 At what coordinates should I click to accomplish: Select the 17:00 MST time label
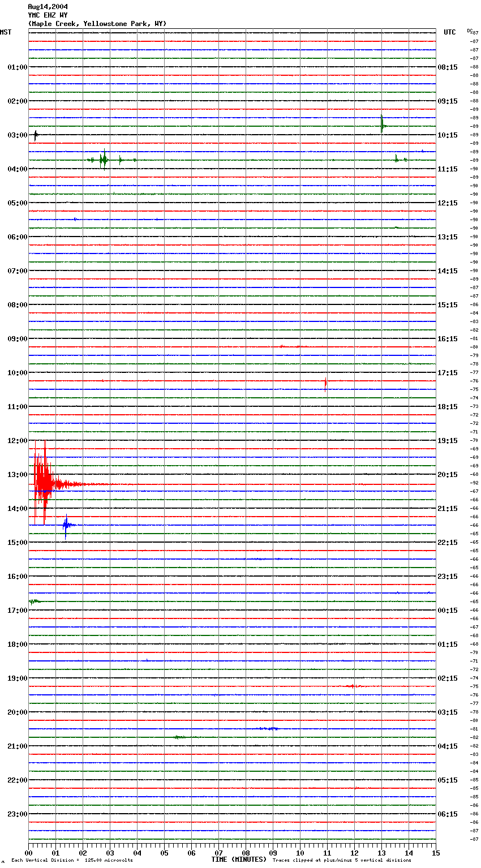(x=18, y=611)
